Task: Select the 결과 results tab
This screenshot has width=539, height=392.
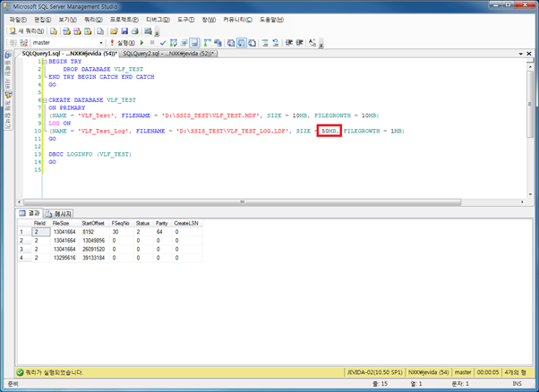Action: (30, 213)
